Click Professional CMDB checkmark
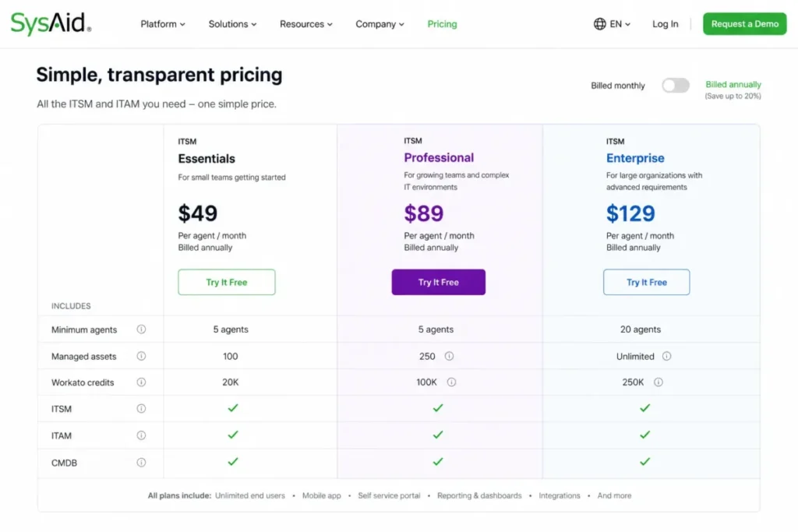The height and width of the screenshot is (532, 798). pos(438,462)
